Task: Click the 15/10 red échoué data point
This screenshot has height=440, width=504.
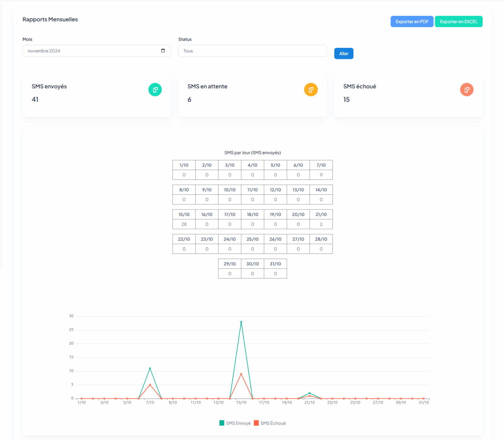Action: click(241, 374)
